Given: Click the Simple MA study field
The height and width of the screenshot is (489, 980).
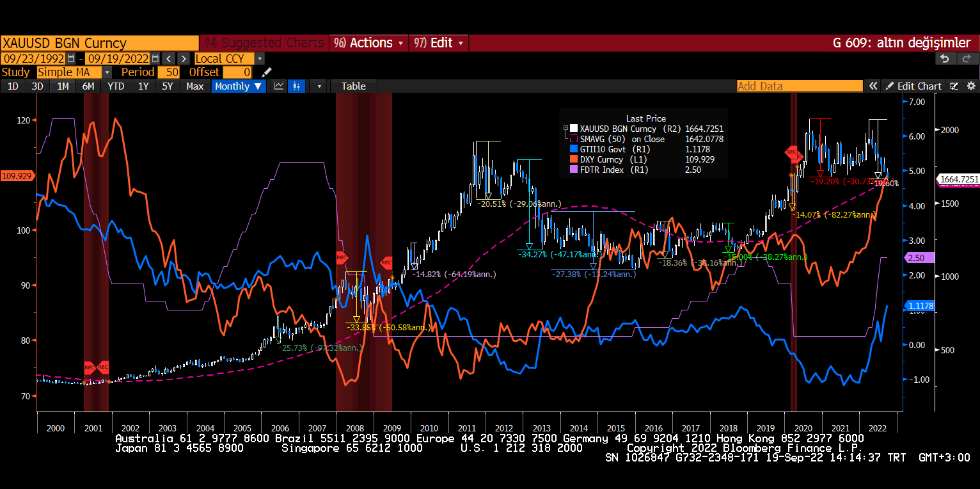Looking at the screenshot, I should pyautogui.click(x=69, y=72).
